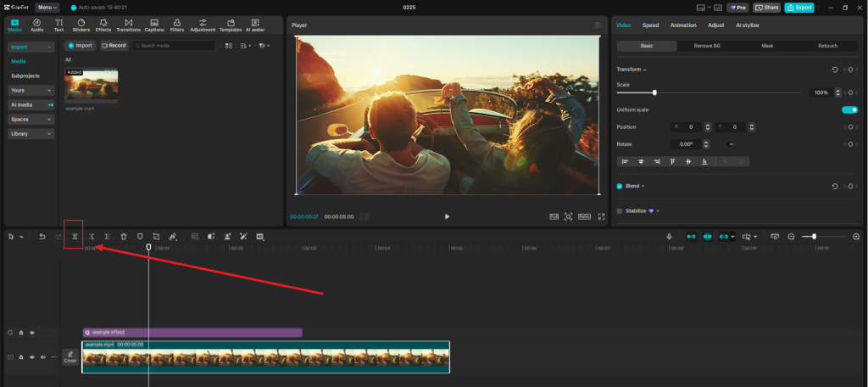
Task: Delete the selected clip with trash icon
Action: (x=124, y=236)
